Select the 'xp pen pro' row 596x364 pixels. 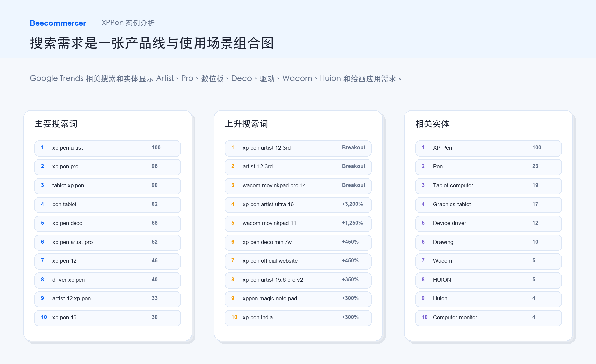(108, 167)
